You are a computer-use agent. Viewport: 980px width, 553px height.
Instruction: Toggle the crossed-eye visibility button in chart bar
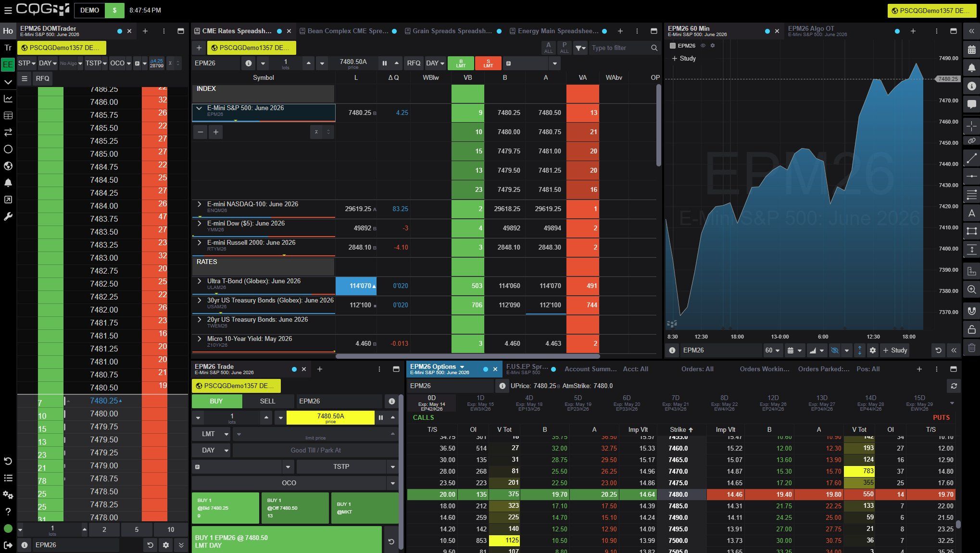pos(835,351)
